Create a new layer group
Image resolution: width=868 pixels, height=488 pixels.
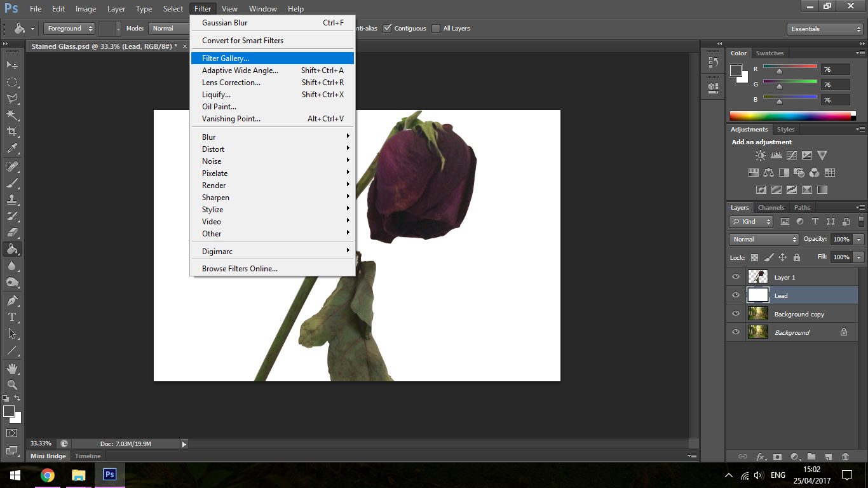coord(811,456)
